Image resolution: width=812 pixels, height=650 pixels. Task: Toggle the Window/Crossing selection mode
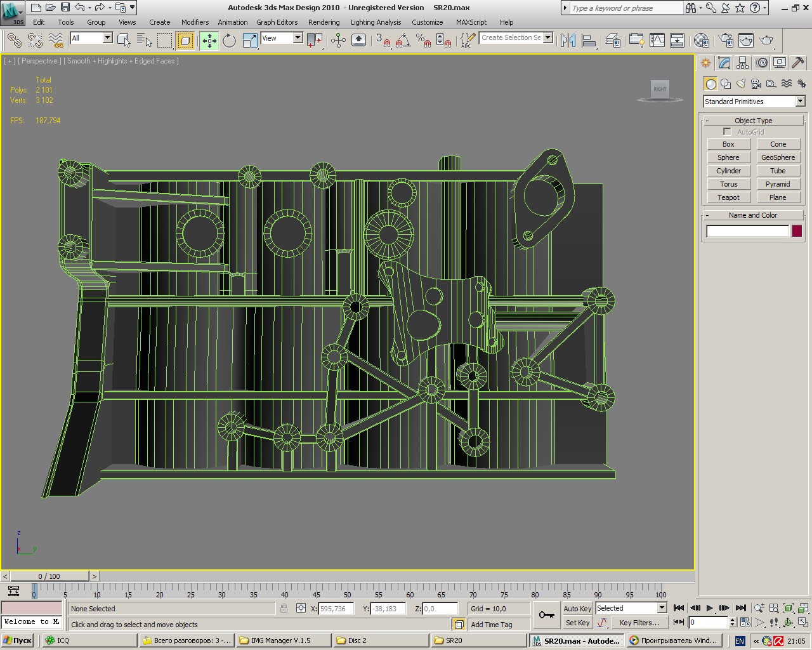point(185,41)
